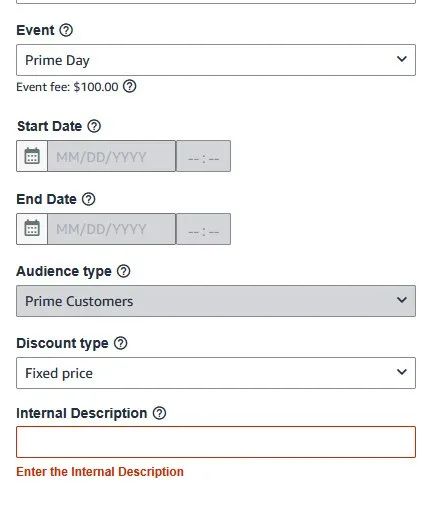Click the Internal Description help icon
439x507 pixels.
pyautogui.click(x=159, y=413)
